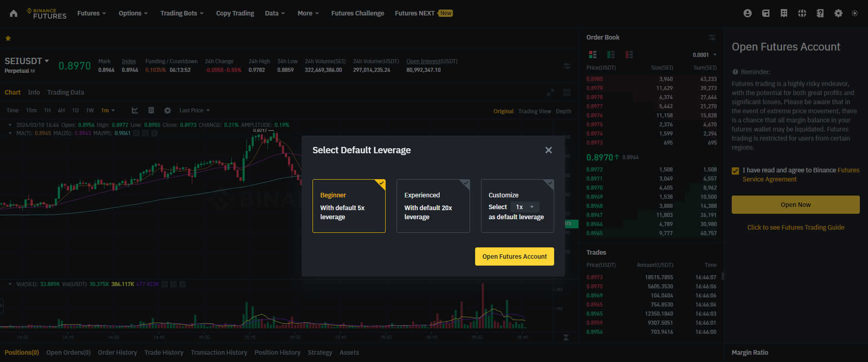Go to home via house icon
Screen dimensions: 868x362
pyautogui.click(x=14, y=13)
